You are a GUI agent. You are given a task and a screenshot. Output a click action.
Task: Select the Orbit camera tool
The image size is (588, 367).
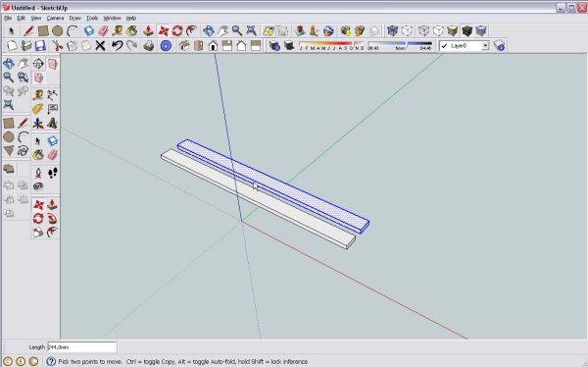(209, 30)
